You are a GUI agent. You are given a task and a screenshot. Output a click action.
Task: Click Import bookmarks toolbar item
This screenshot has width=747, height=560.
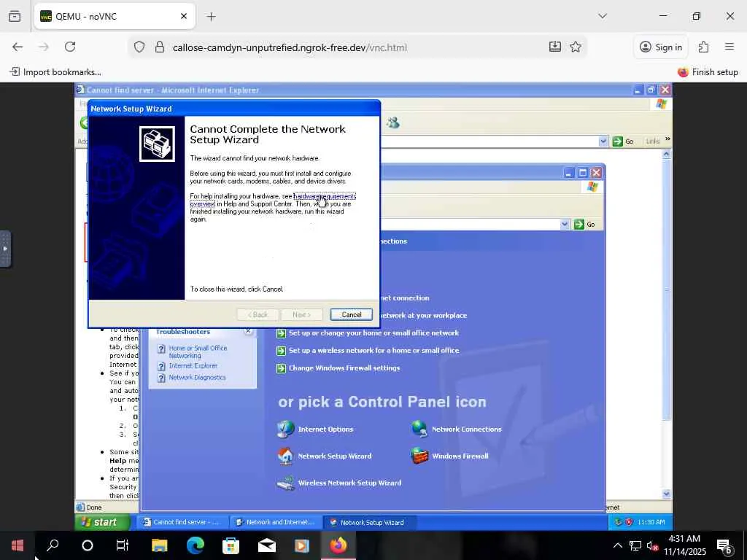[55, 72]
